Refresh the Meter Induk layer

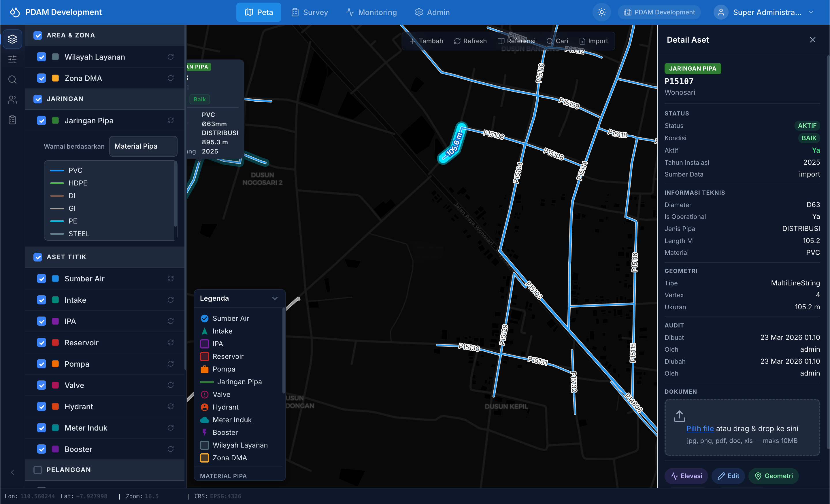170,428
